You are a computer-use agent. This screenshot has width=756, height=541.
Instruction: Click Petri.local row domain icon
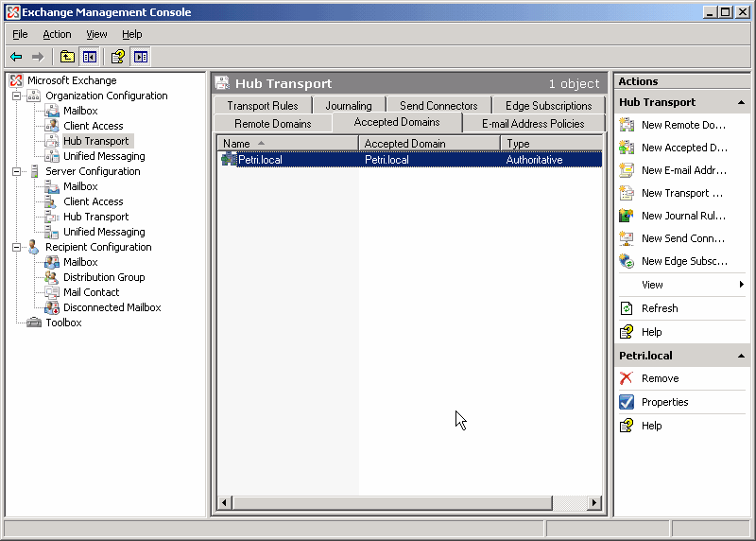coord(229,159)
